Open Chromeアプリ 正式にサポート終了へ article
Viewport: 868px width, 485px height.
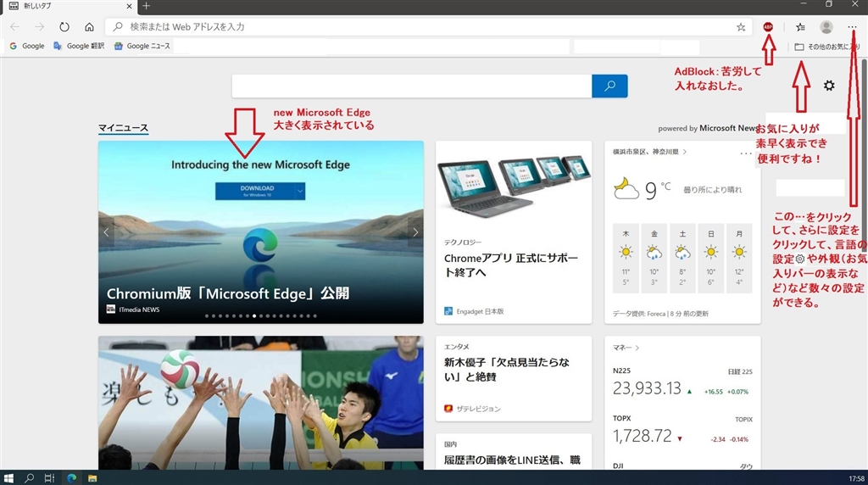point(511,265)
